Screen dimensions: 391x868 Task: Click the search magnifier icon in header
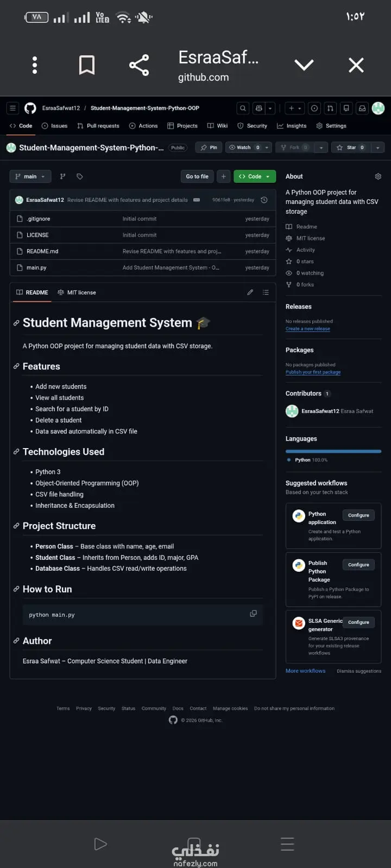click(x=243, y=108)
